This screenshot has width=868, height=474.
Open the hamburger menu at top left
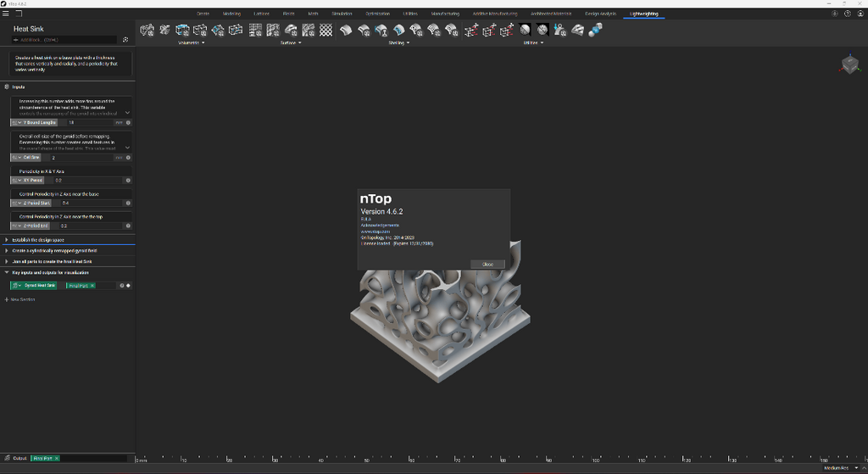coord(6,14)
